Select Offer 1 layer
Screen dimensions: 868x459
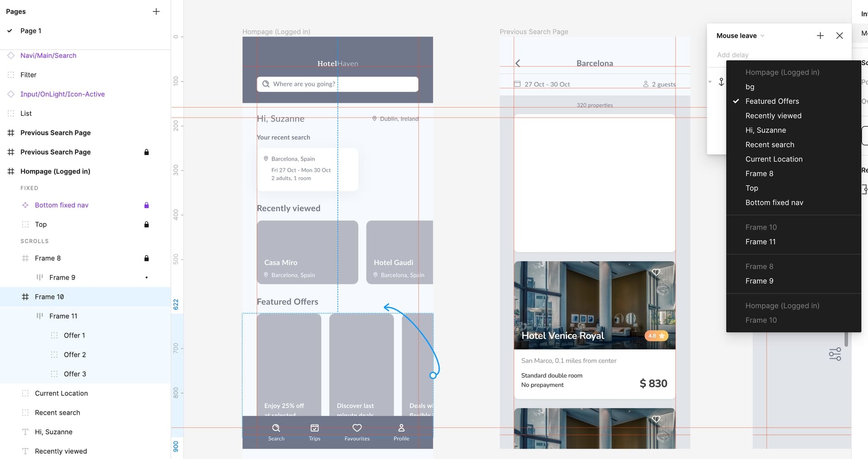point(75,336)
